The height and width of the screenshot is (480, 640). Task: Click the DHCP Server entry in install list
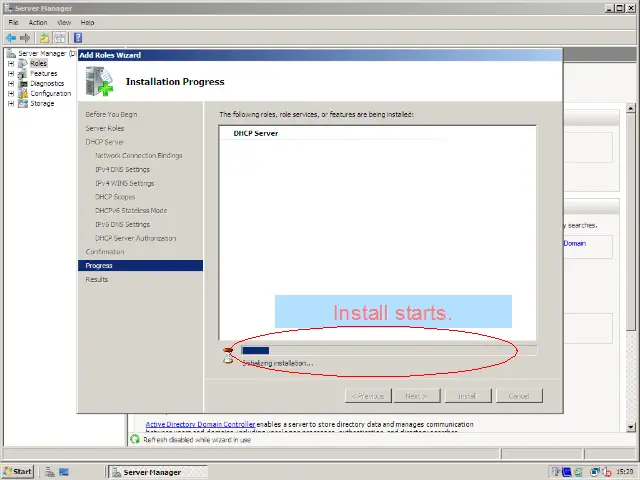(256, 133)
